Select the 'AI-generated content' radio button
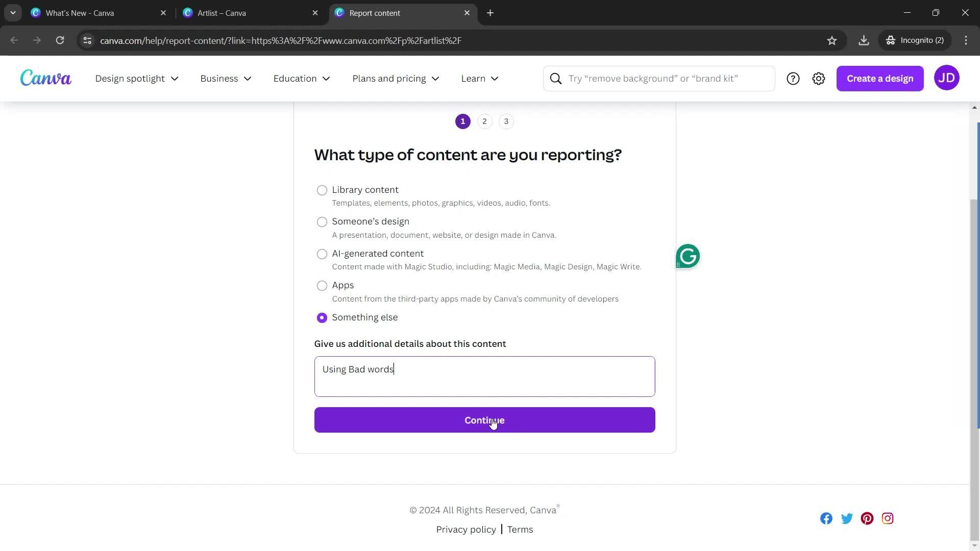Screen dimensions: 980x551 coord(322,254)
